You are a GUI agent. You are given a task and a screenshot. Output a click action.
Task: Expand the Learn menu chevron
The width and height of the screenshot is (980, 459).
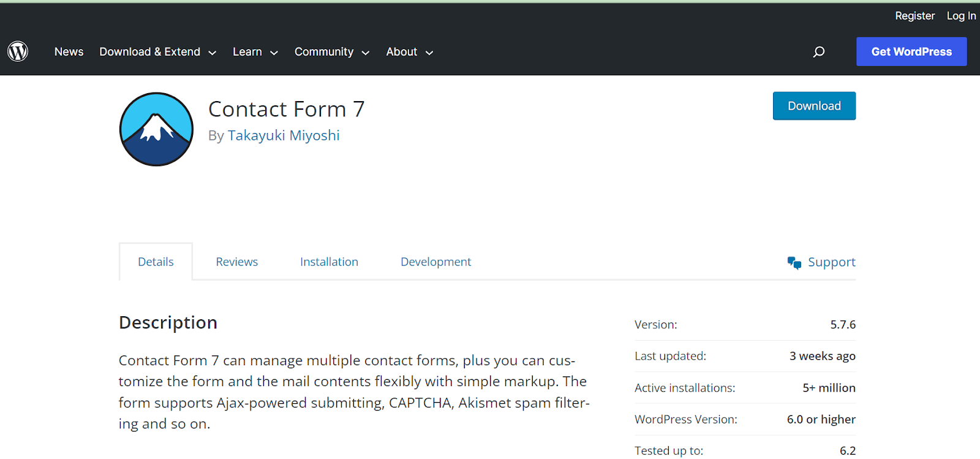pos(274,53)
